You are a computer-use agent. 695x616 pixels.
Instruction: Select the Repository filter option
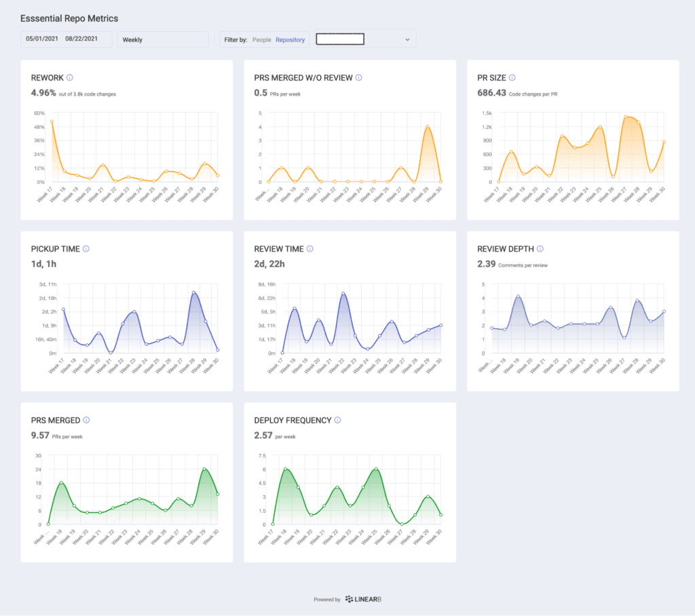click(290, 40)
